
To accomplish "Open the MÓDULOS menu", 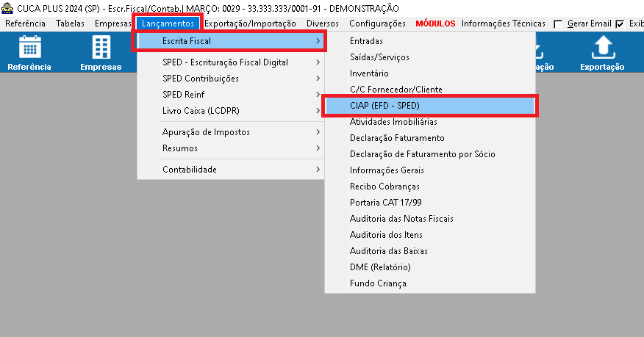I will [x=435, y=23].
